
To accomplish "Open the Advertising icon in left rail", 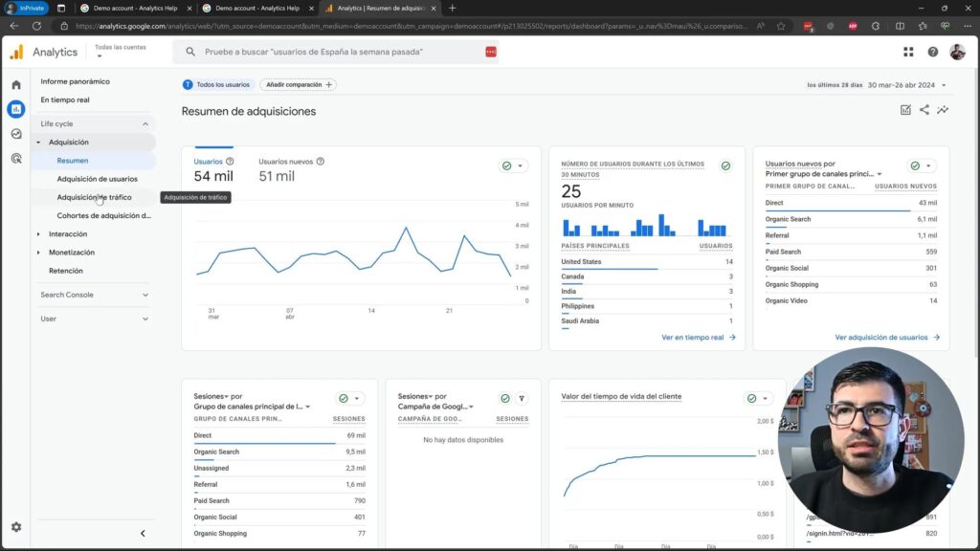I will coord(16,158).
